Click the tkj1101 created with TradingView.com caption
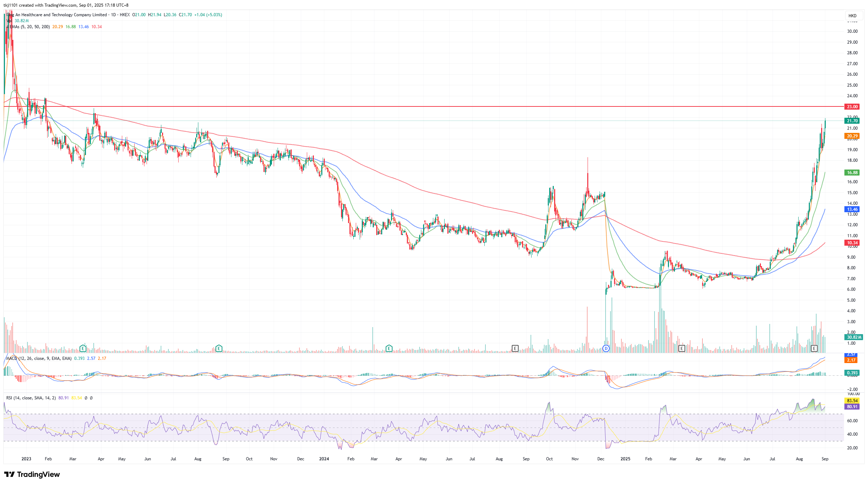 (66, 5)
